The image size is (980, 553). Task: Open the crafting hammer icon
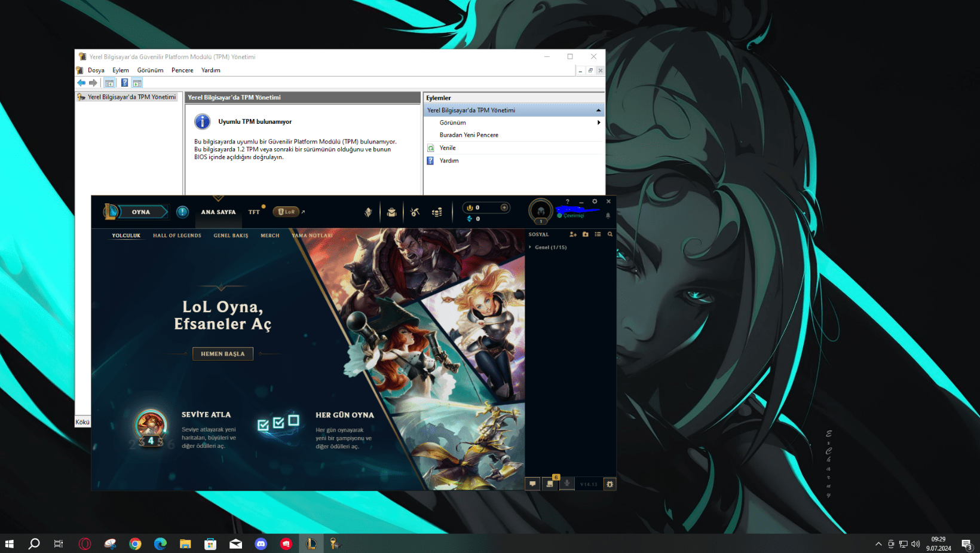coord(415,212)
